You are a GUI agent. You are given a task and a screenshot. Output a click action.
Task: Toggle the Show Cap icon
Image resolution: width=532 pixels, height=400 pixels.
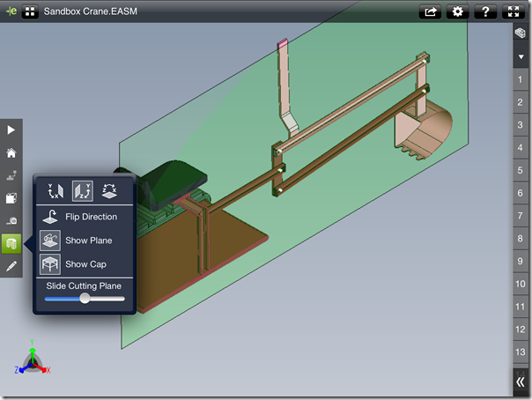coord(50,264)
